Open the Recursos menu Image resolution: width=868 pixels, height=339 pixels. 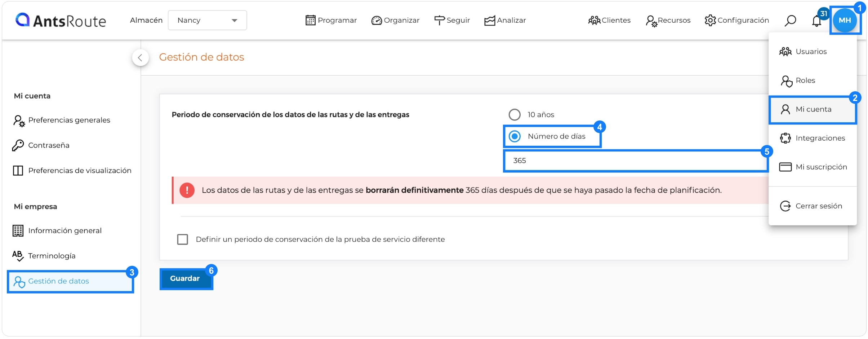(668, 20)
